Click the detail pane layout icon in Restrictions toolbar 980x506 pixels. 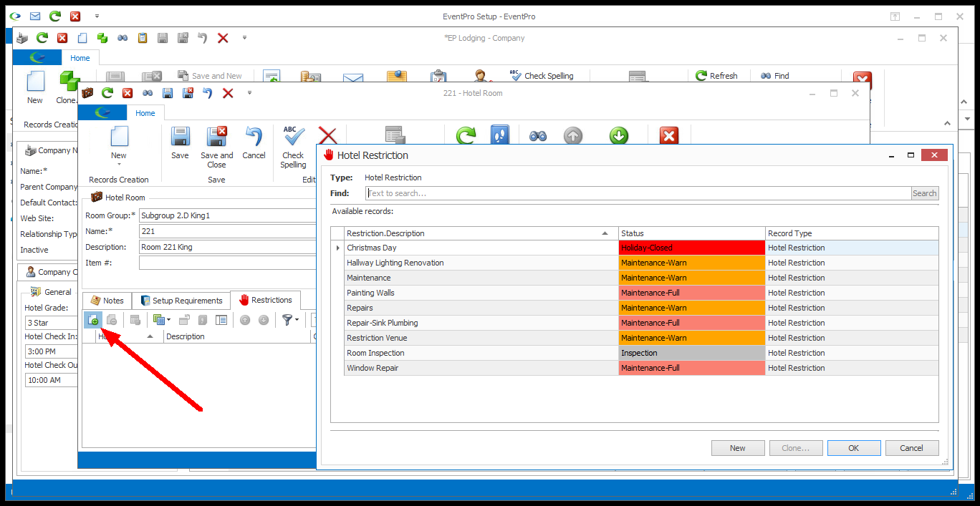point(221,320)
